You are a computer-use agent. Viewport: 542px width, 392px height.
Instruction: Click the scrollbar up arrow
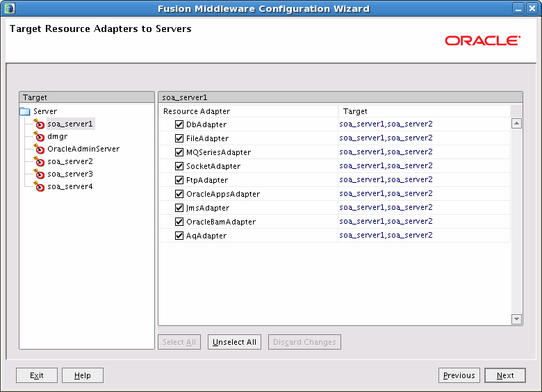(516, 124)
